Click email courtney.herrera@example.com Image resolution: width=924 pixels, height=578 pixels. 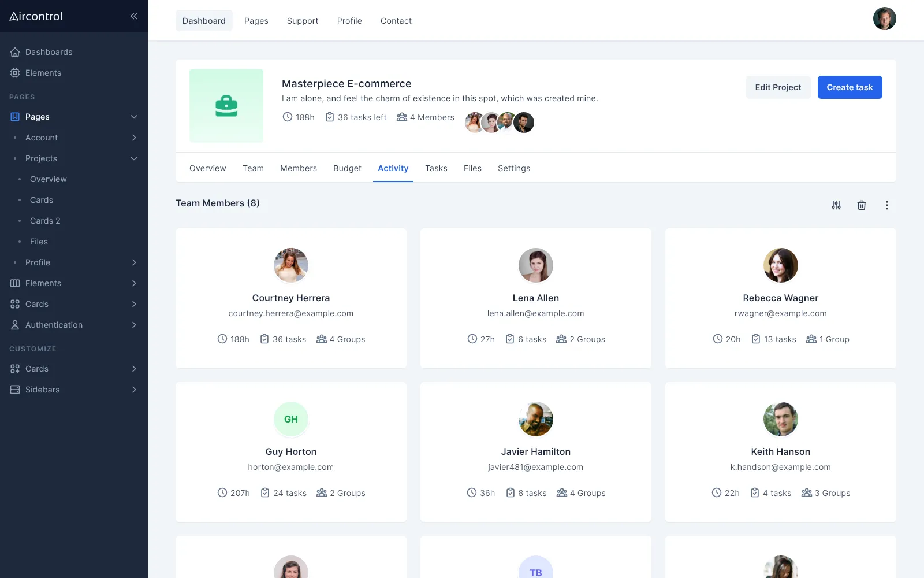(x=291, y=313)
